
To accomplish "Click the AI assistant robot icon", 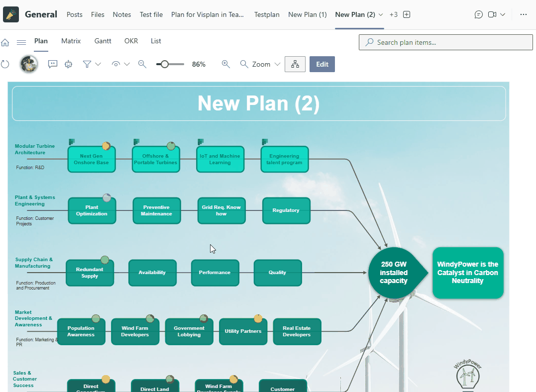I will [x=69, y=64].
